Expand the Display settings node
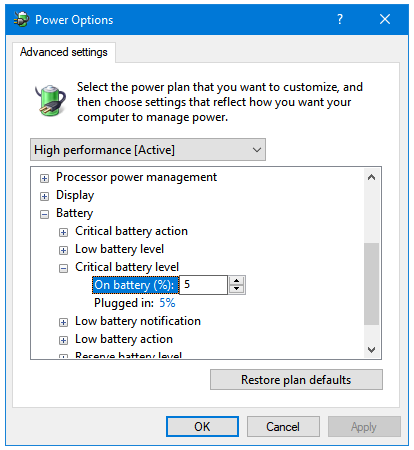This screenshot has width=414, height=450. tap(44, 196)
